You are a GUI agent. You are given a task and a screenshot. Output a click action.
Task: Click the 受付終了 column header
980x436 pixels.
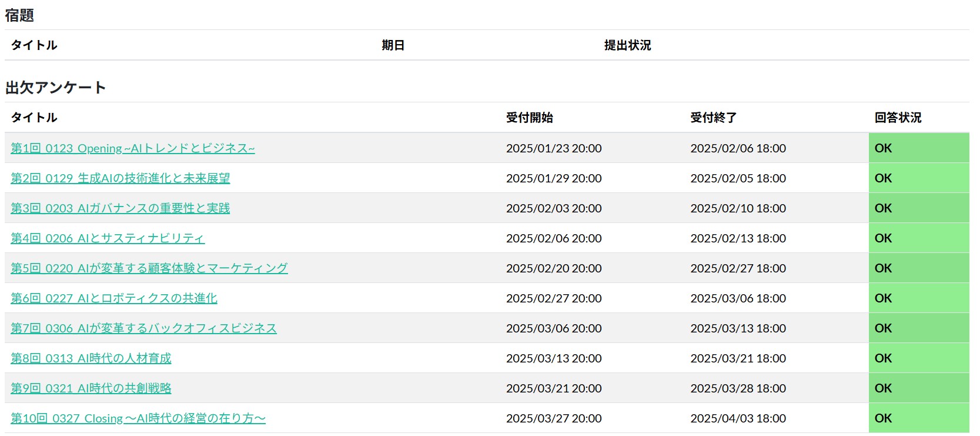click(x=713, y=118)
